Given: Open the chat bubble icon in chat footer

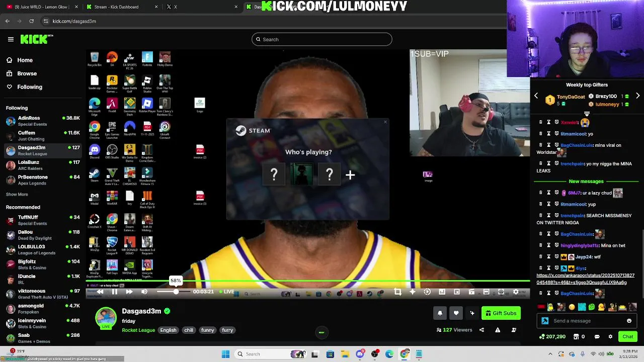Looking at the screenshot, I should point(597,336).
